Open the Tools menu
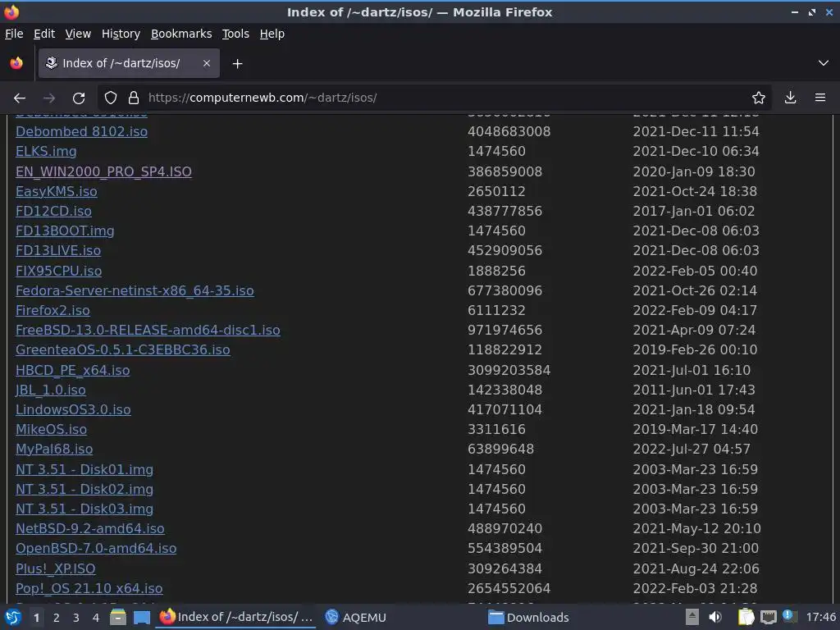The width and height of the screenshot is (840, 630). pos(235,34)
